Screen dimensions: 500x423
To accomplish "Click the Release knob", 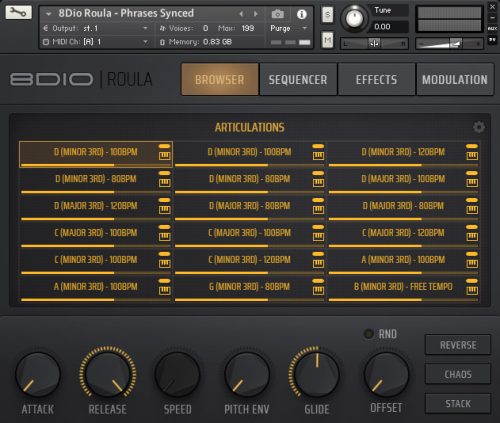I will pos(108,374).
